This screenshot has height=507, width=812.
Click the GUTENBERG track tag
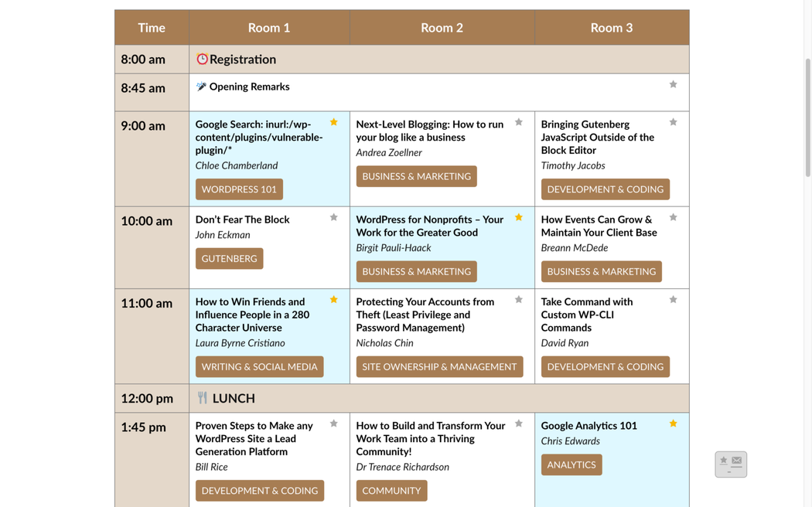click(229, 259)
